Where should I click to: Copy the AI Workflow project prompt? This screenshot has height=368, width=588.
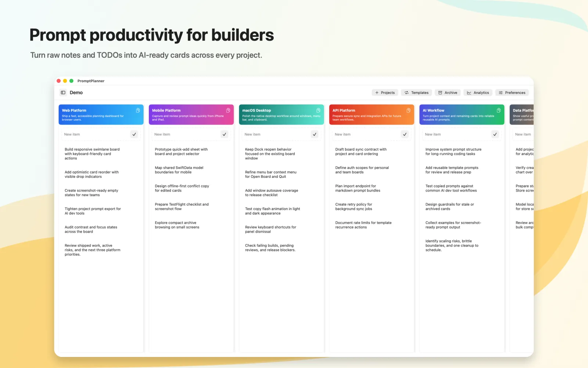tap(499, 110)
